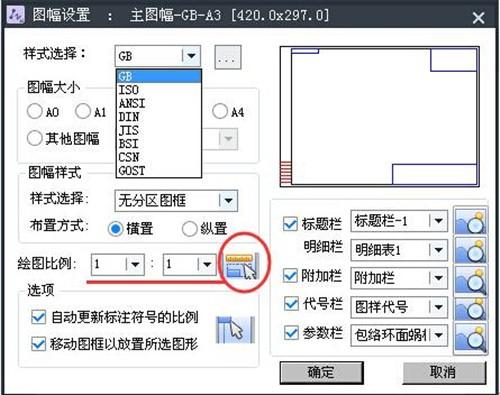Expand the 包络环面蜗杆 parameter dropdown
Viewport: 500px width, 395px height.
pos(438,335)
